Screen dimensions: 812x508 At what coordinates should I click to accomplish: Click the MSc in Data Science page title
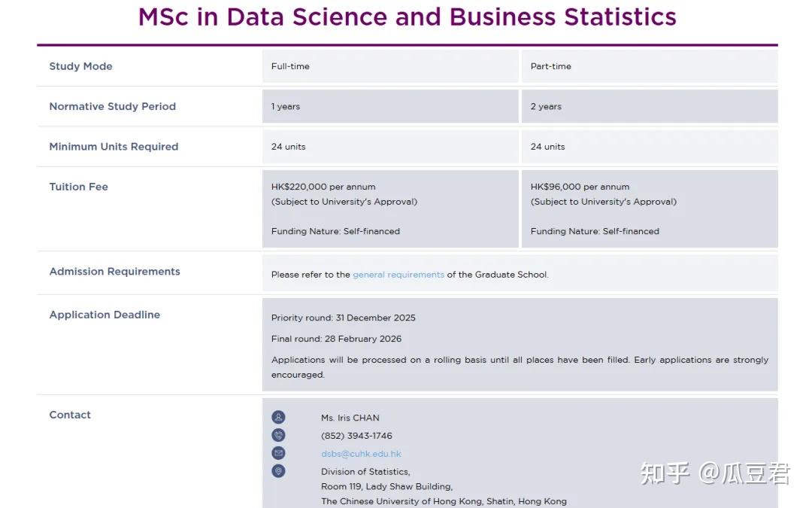click(x=407, y=17)
